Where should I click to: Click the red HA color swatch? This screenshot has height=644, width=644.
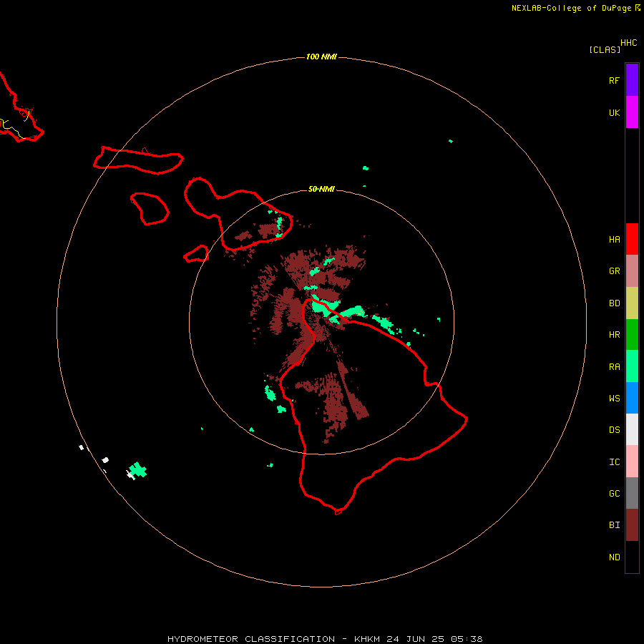point(632,239)
